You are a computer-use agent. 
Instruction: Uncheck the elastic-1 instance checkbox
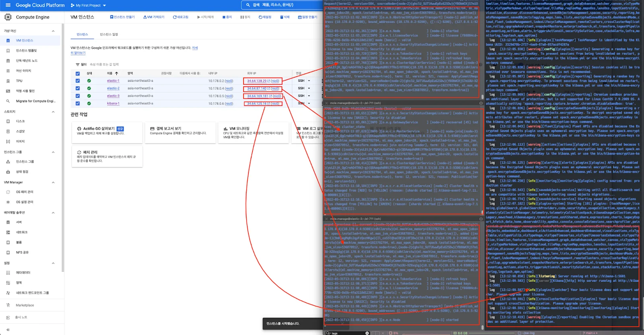pos(78,81)
